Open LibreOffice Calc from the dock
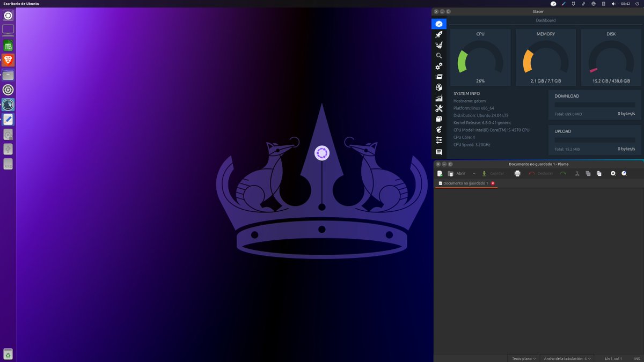This screenshot has width=644, height=362. click(8, 46)
